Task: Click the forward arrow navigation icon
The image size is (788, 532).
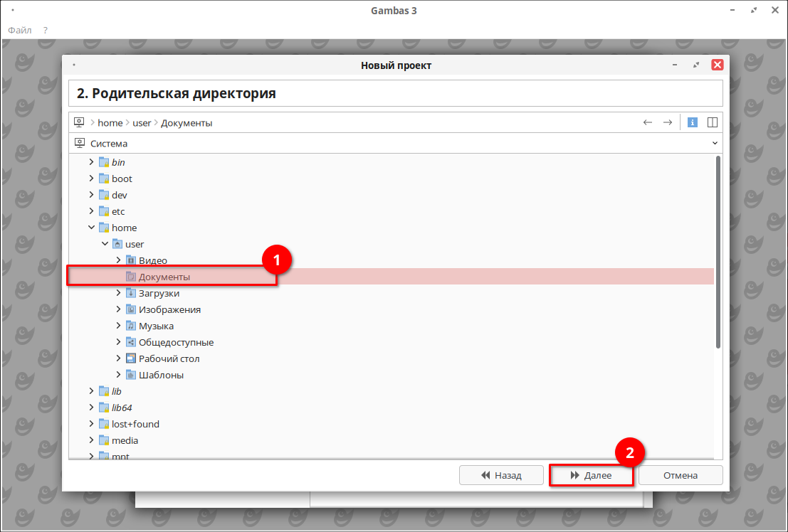Action: [668, 122]
